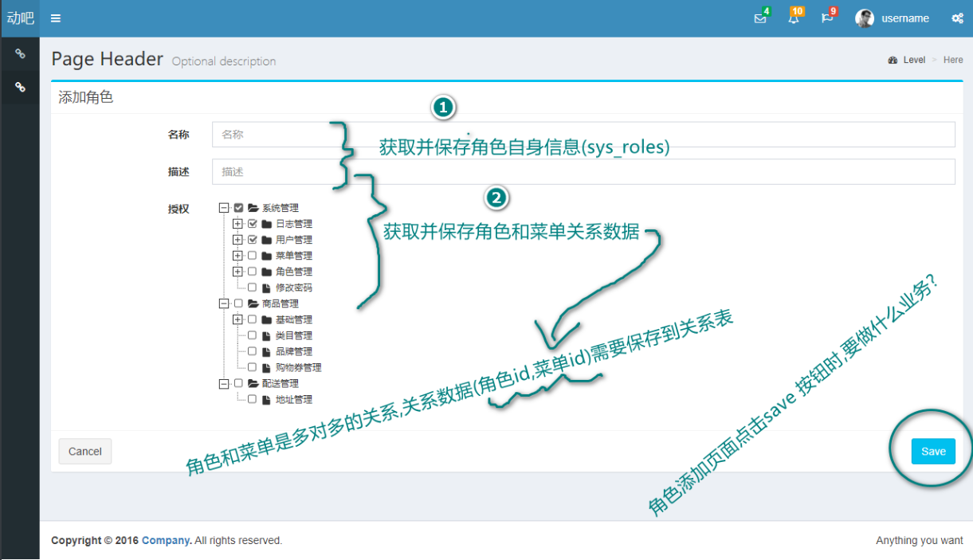The width and height of the screenshot is (973, 560).
Task: Click file icon of 购物券管理
Action: pyautogui.click(x=267, y=367)
